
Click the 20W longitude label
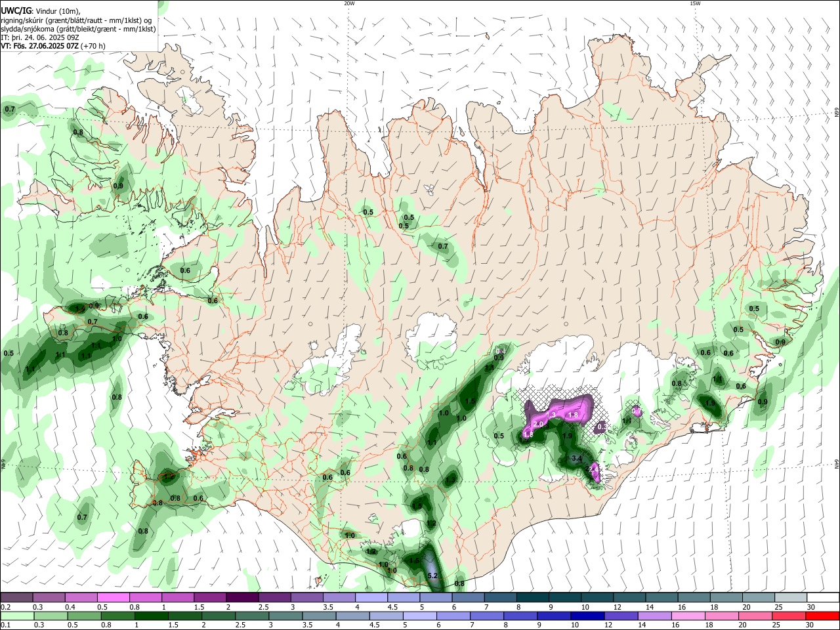[349, 3]
